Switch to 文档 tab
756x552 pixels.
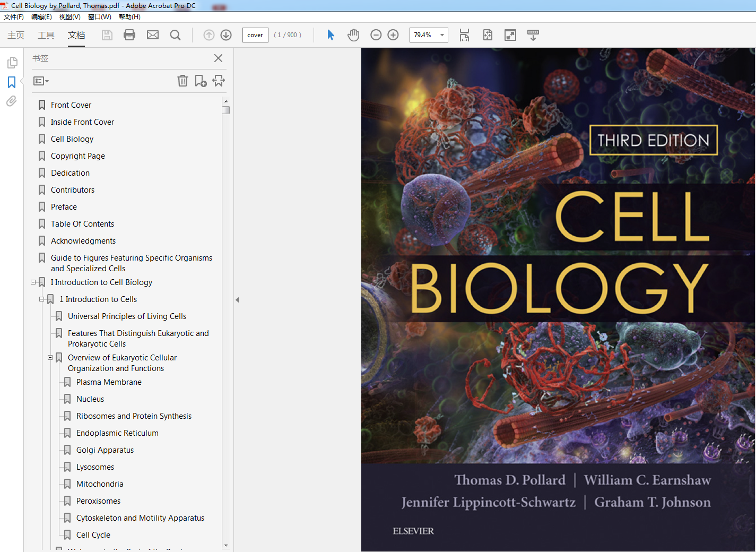(76, 35)
